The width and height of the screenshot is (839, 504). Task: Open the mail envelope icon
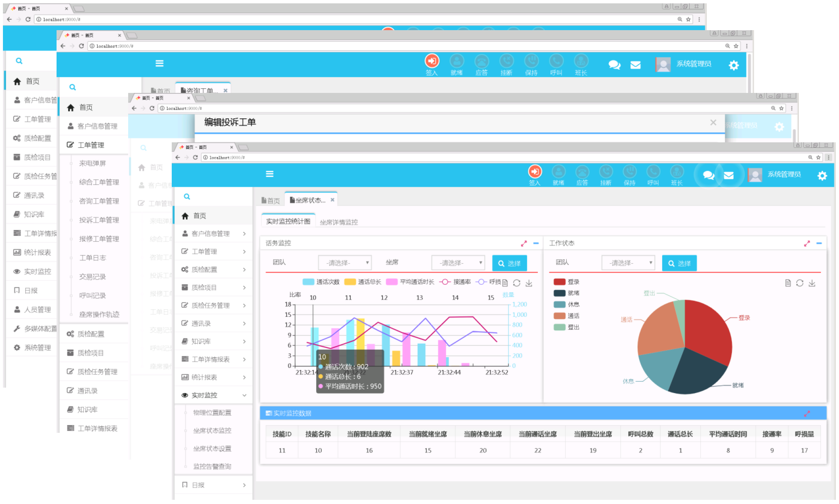(x=729, y=175)
